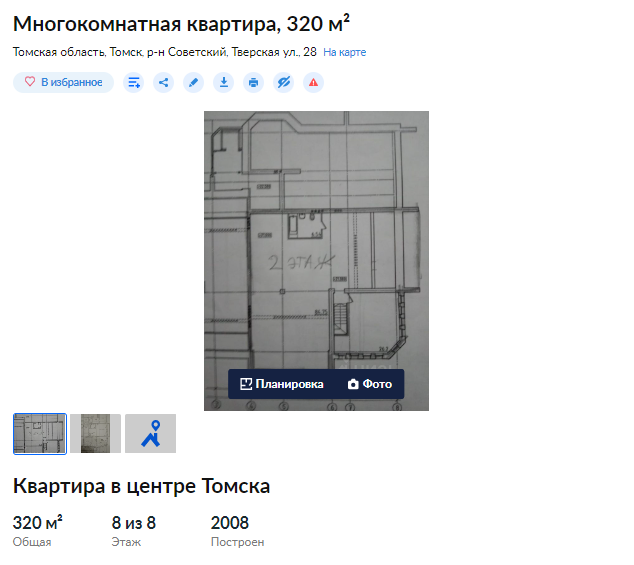
Task: Click the add-to-list icon
Action: click(134, 82)
